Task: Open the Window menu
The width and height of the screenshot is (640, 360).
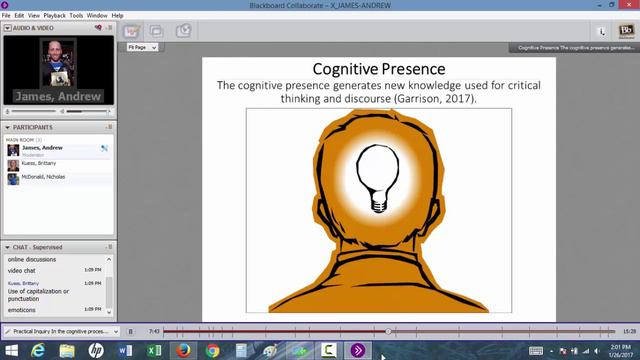Action: point(97,16)
